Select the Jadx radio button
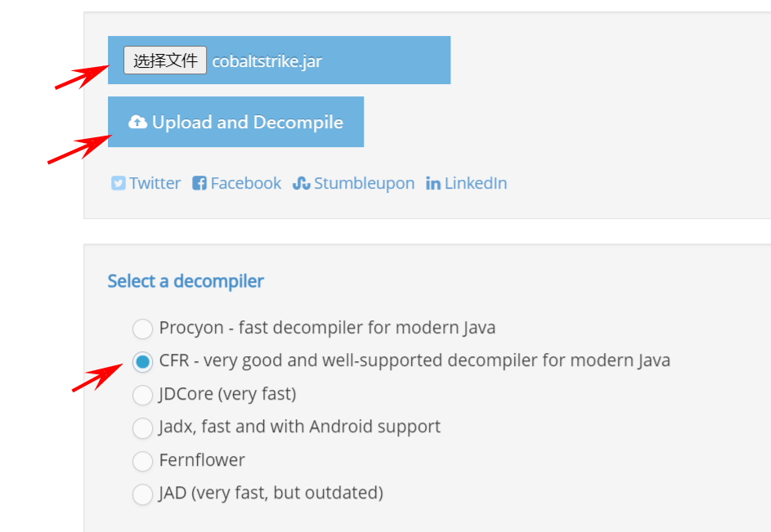This screenshot has width=771, height=532. point(143,427)
